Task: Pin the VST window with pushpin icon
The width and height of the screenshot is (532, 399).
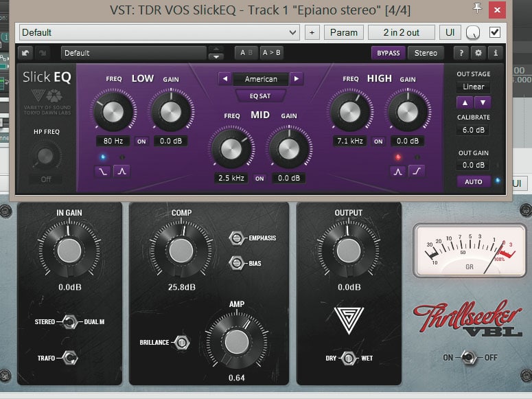Action: coord(477,9)
